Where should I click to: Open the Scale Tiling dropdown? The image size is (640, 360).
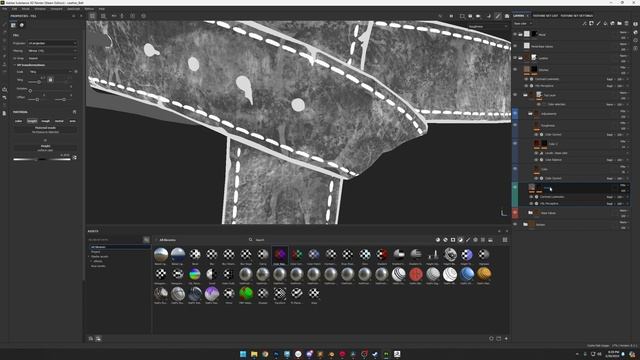click(x=51, y=71)
